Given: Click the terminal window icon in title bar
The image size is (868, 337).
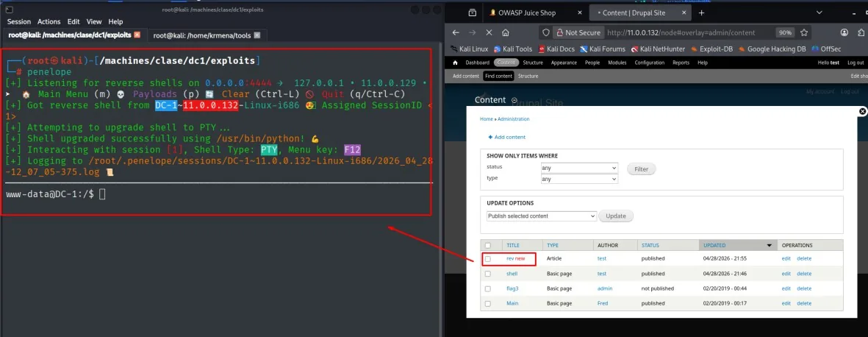Looking at the screenshot, I should tap(9, 10).
